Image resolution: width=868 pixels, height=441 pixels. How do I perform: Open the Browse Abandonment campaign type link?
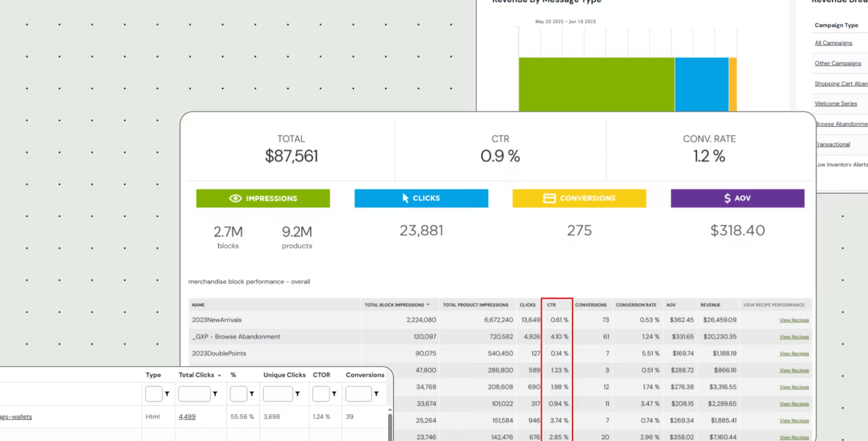pyautogui.click(x=842, y=124)
